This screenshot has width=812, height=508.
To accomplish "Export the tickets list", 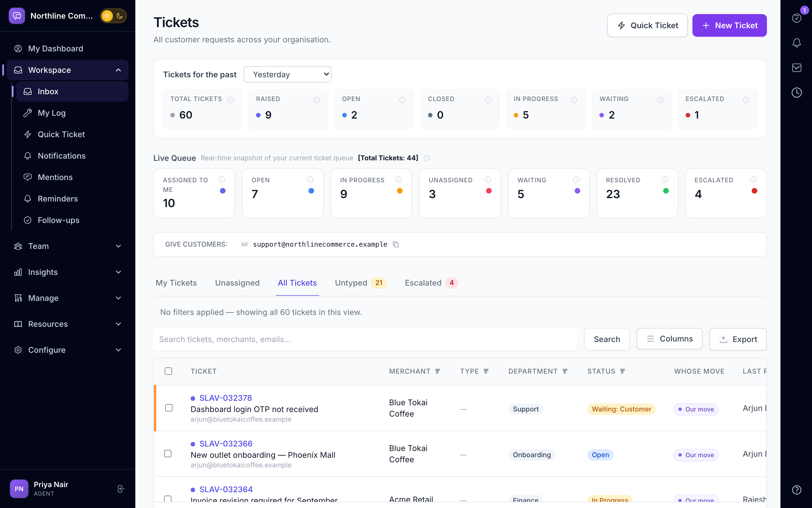I will tap(738, 339).
